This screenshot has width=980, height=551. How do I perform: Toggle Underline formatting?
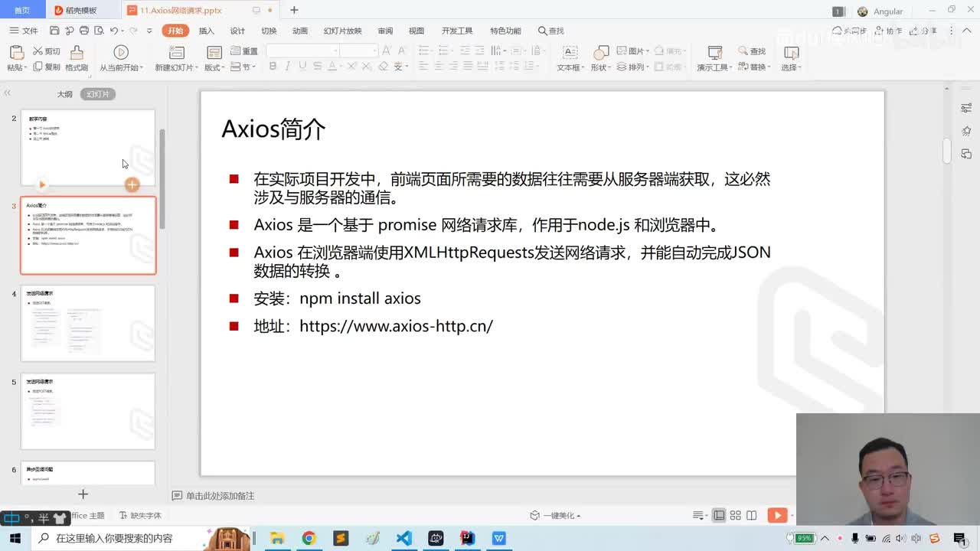click(x=302, y=67)
